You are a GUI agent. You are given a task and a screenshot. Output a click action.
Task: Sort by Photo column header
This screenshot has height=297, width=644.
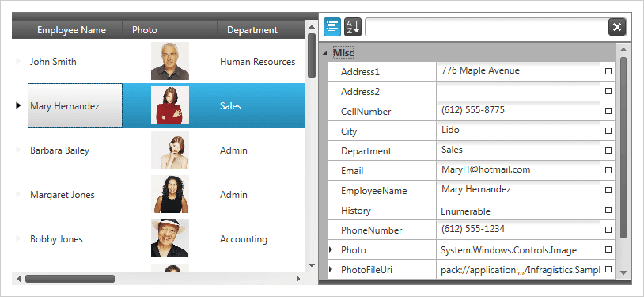(170, 30)
